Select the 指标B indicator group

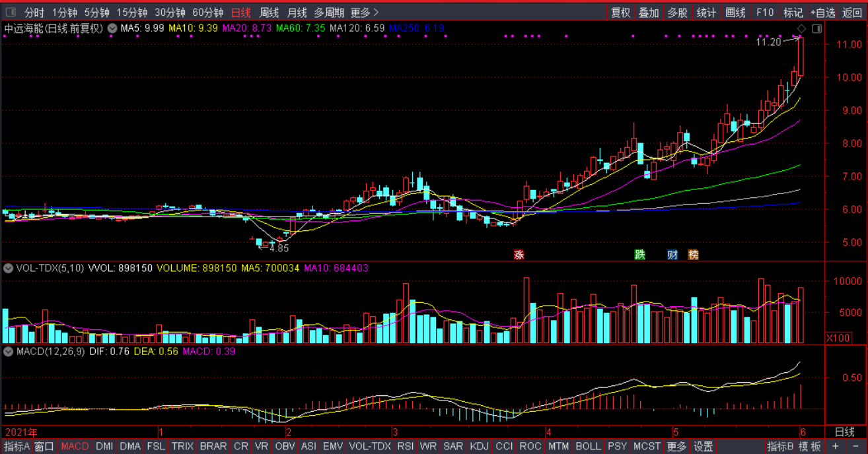click(x=780, y=447)
